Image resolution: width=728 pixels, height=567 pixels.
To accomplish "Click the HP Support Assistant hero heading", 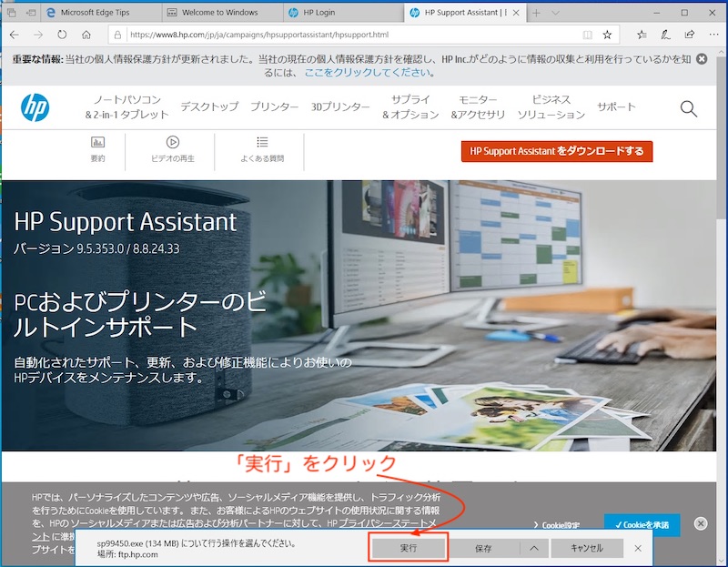I will pos(126,222).
